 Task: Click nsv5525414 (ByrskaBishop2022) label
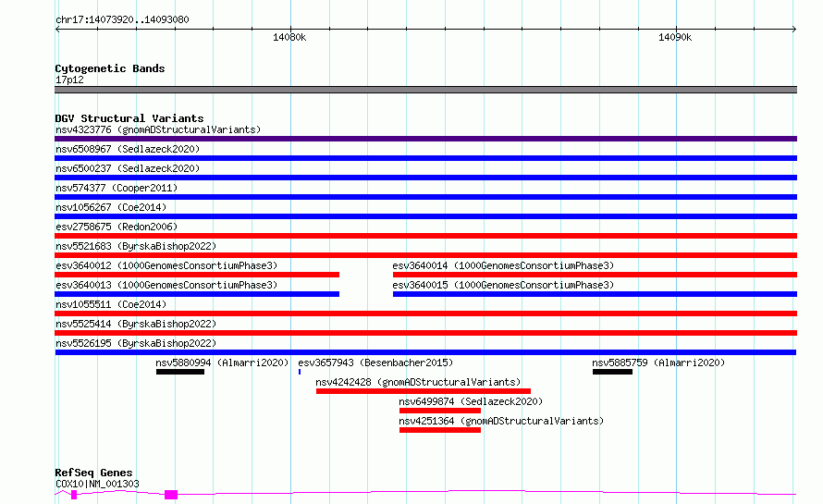136,324
